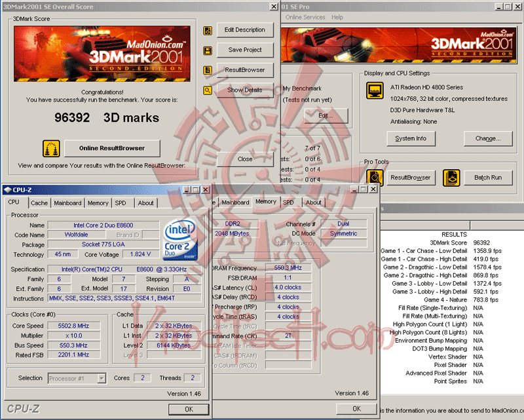This screenshot has width=524, height=420.
Task: Click the CPU-Z title bar icon
Action: click(x=7, y=190)
